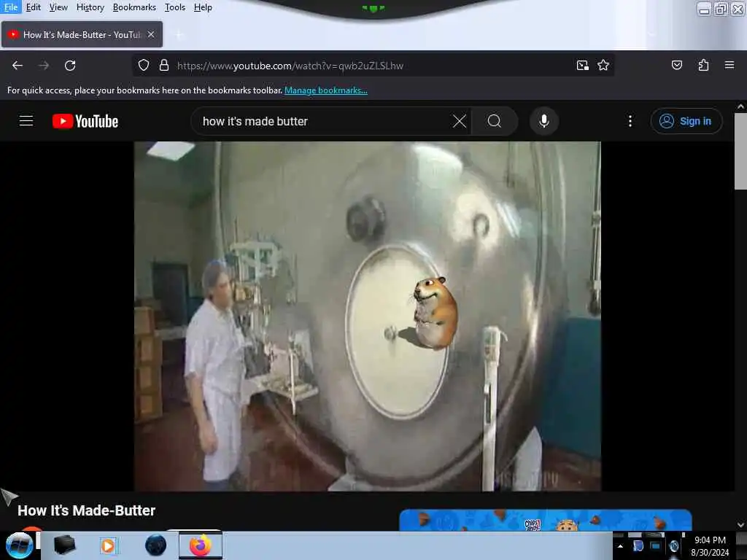Open the File menu
This screenshot has height=560, width=747.
point(10,7)
